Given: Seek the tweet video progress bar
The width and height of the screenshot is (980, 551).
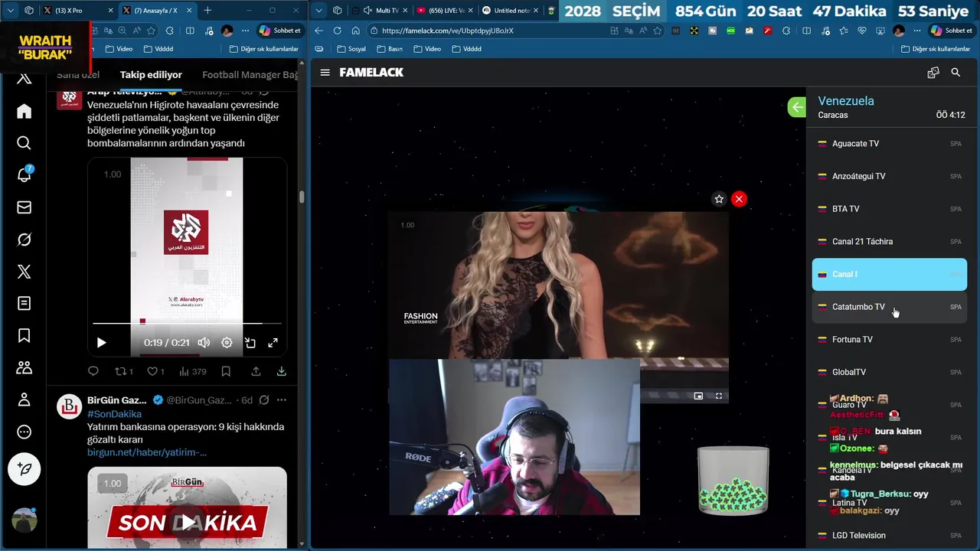Looking at the screenshot, I should [x=187, y=323].
